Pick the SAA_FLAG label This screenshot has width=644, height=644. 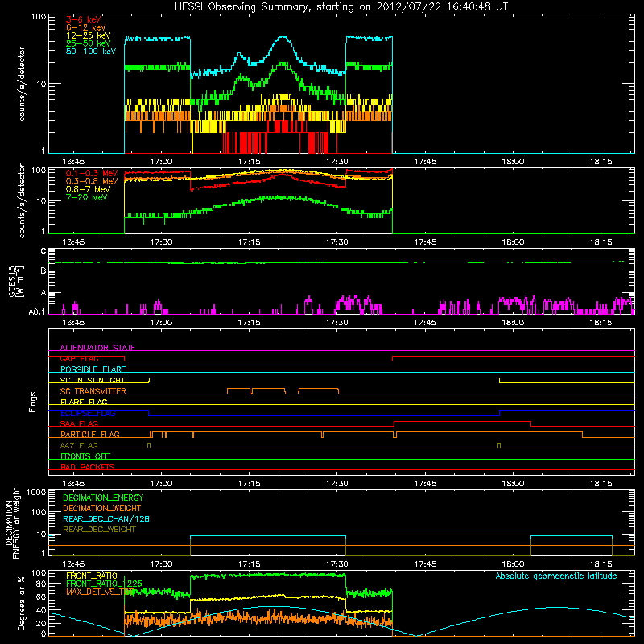coord(79,423)
